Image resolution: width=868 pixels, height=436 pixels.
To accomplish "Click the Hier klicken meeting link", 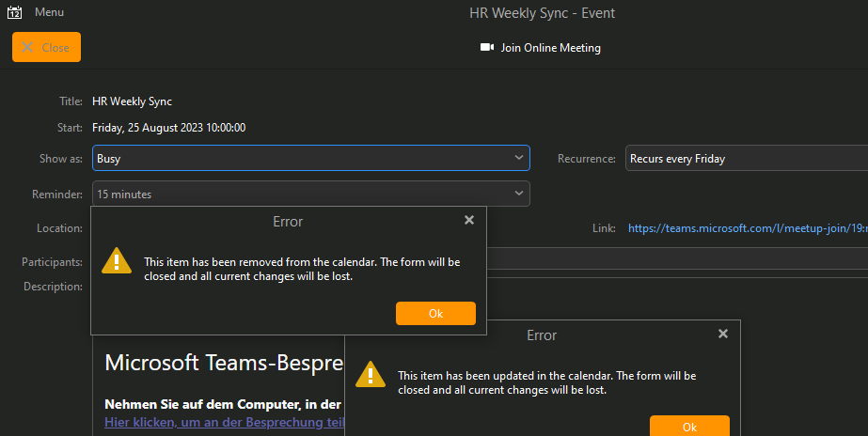I will tap(224, 422).
